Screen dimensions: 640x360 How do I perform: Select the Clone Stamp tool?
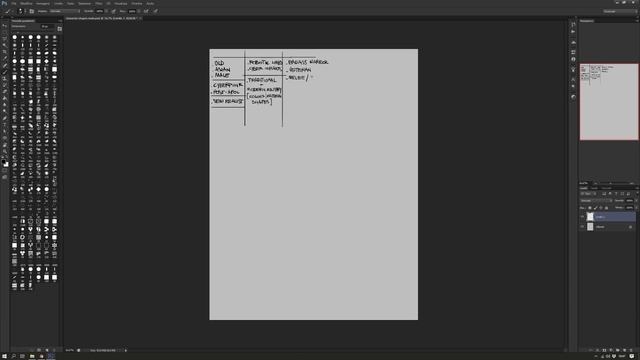[4, 78]
